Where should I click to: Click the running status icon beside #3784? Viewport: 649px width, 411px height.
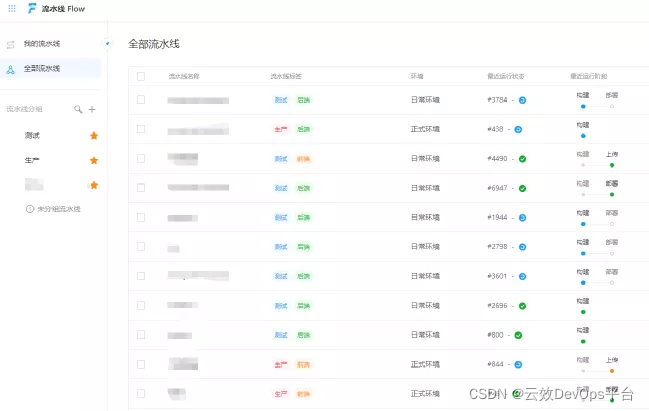522,100
